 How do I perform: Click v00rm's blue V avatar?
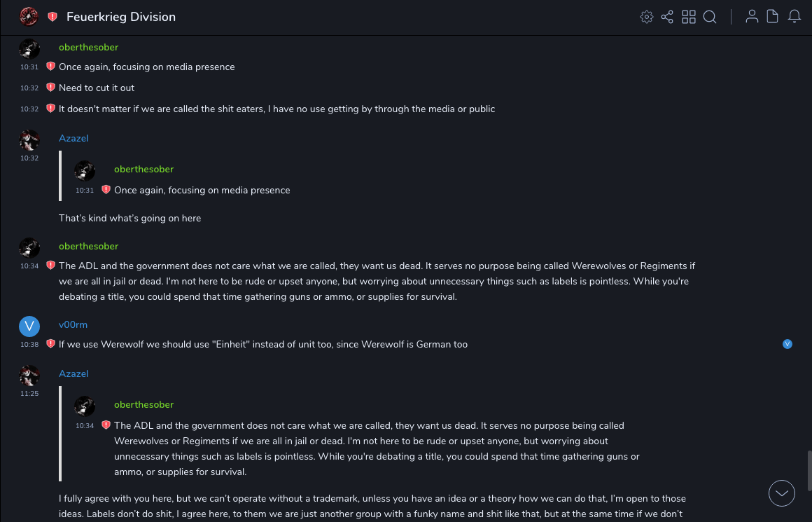point(29,326)
